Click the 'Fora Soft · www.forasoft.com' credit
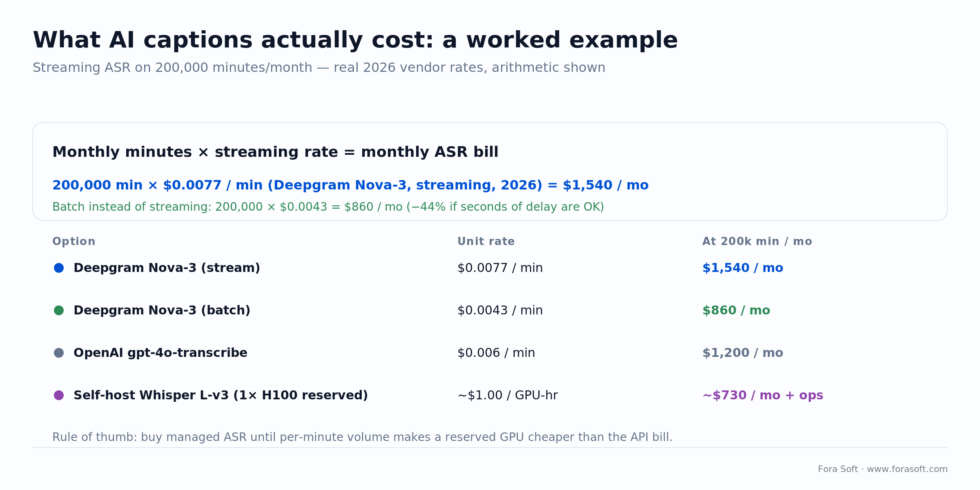980x490 pixels. tap(882, 469)
